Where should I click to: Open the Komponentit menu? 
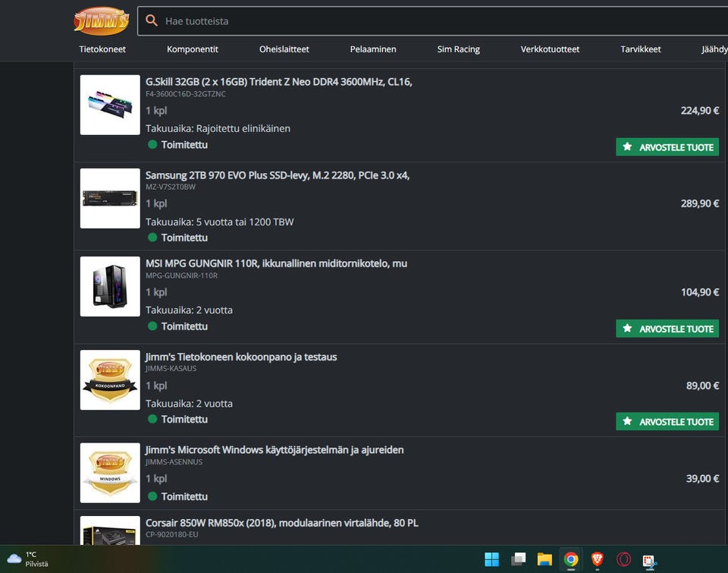pyautogui.click(x=192, y=49)
